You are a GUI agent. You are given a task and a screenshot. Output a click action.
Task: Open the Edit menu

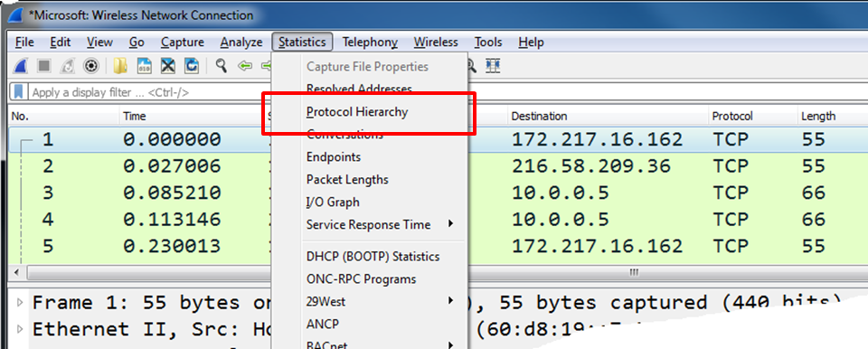click(61, 42)
